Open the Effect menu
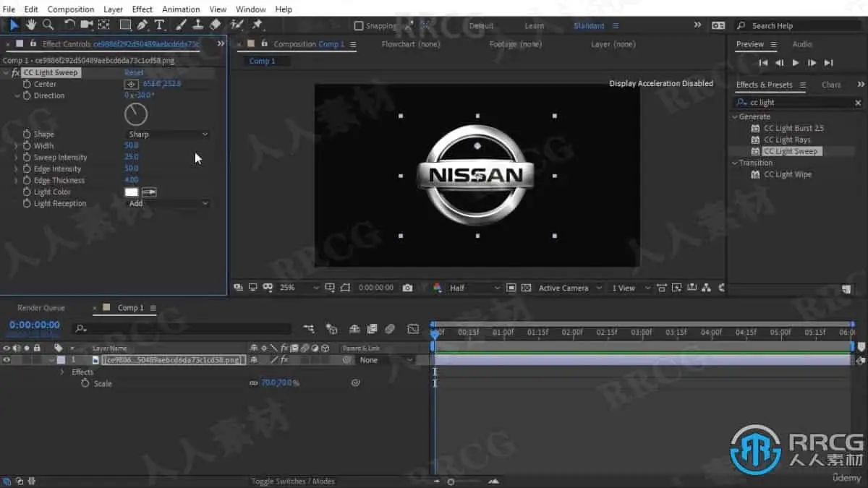 coord(142,9)
